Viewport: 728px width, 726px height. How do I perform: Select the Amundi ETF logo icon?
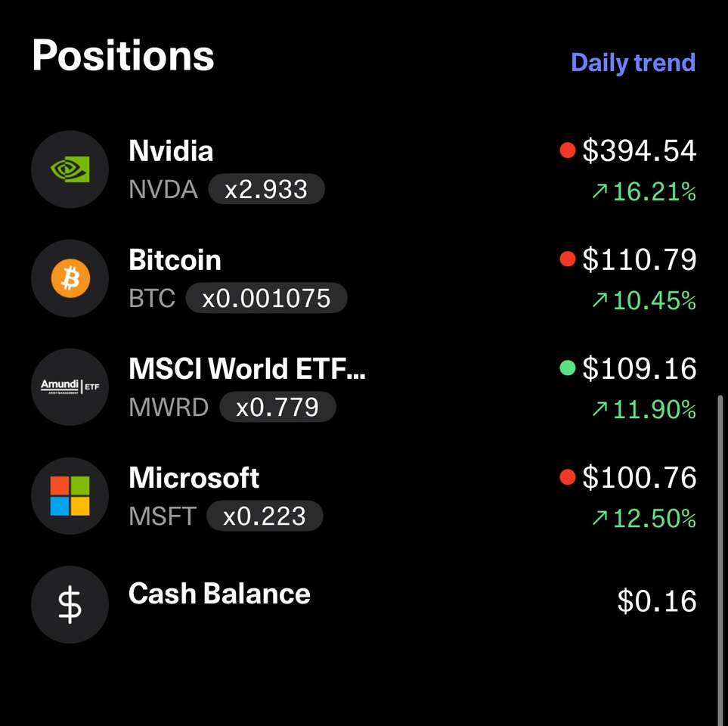tap(70, 386)
